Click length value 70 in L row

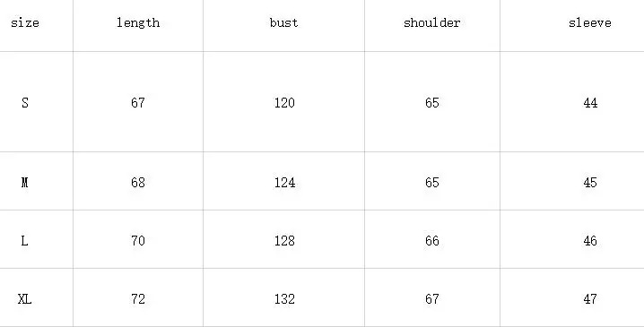click(x=138, y=240)
